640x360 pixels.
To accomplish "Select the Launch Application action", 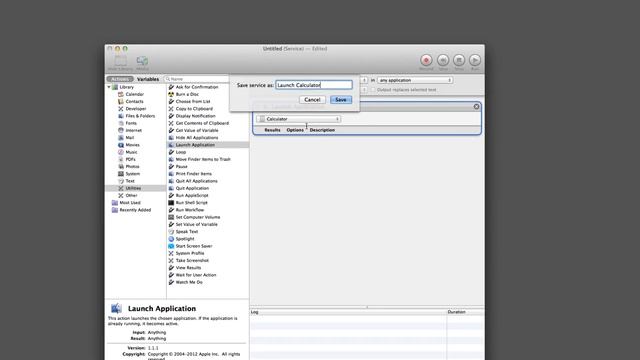I will click(x=195, y=145).
